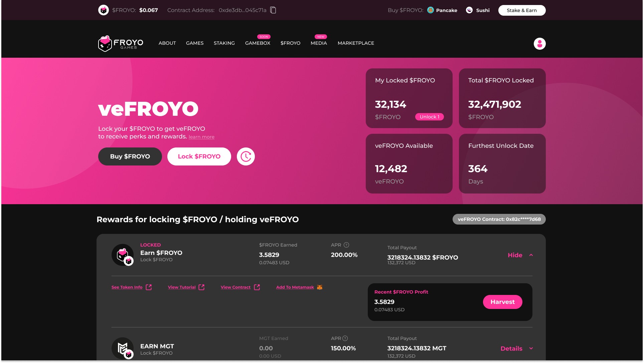Click the Pancake swap icon
644x363 pixels.
click(x=430, y=10)
